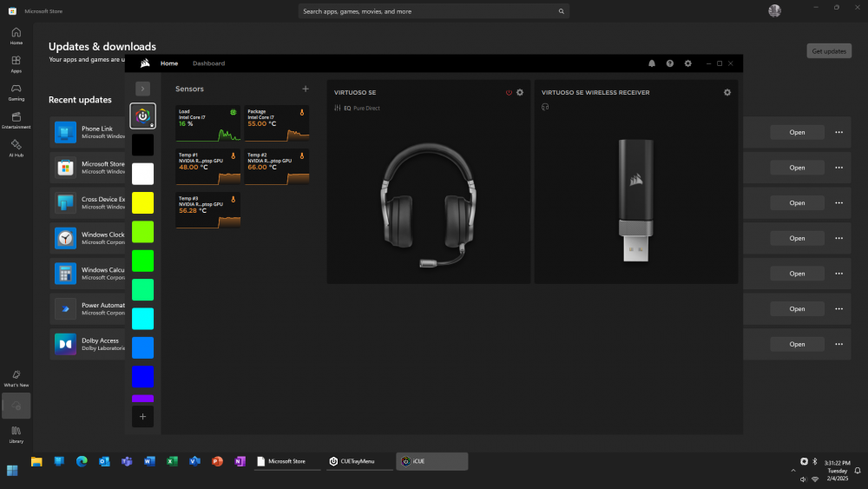
Task: Select the yellow color profile
Action: click(143, 202)
